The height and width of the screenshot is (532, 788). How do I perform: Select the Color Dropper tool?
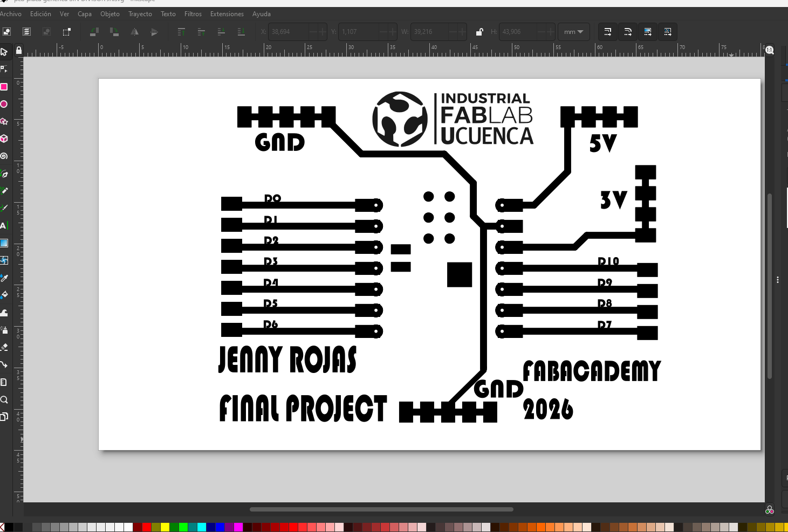(x=4, y=278)
